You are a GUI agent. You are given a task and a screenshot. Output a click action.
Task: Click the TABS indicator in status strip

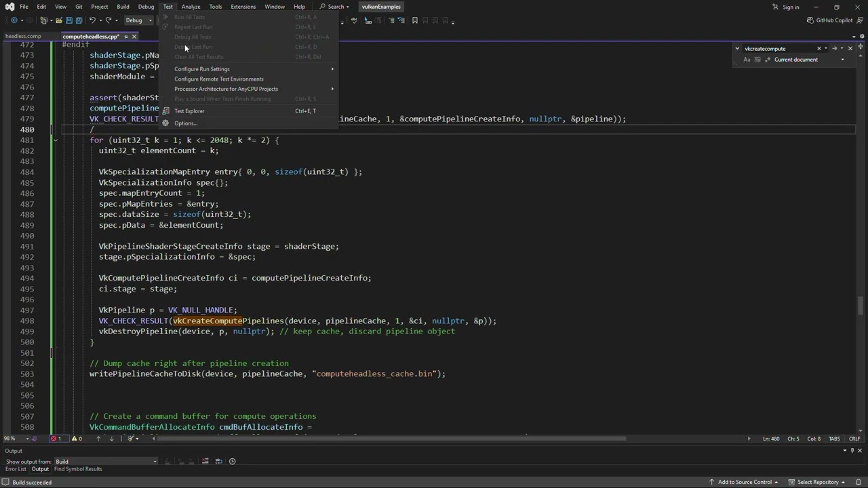click(835, 439)
